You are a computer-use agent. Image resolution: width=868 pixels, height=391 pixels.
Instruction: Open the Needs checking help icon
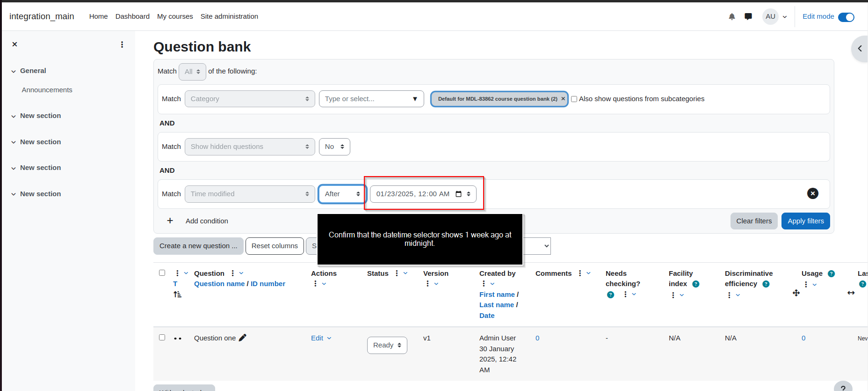coord(610,295)
